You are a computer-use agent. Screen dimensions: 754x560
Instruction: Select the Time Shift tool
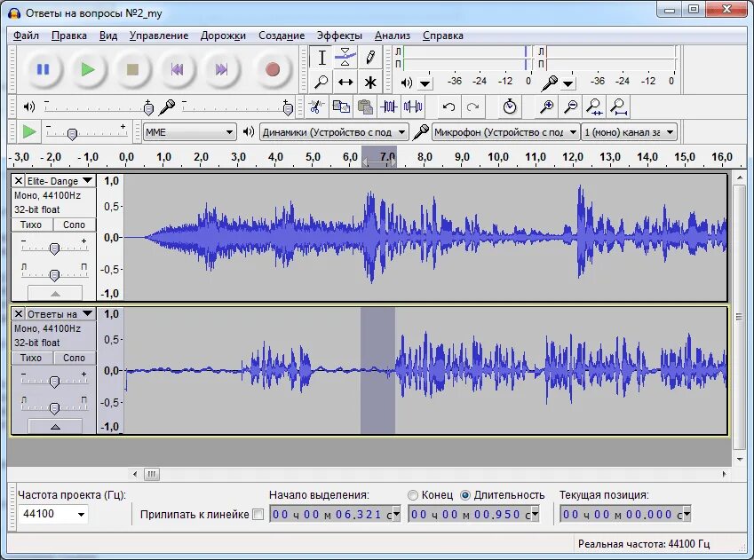pyautogui.click(x=345, y=83)
